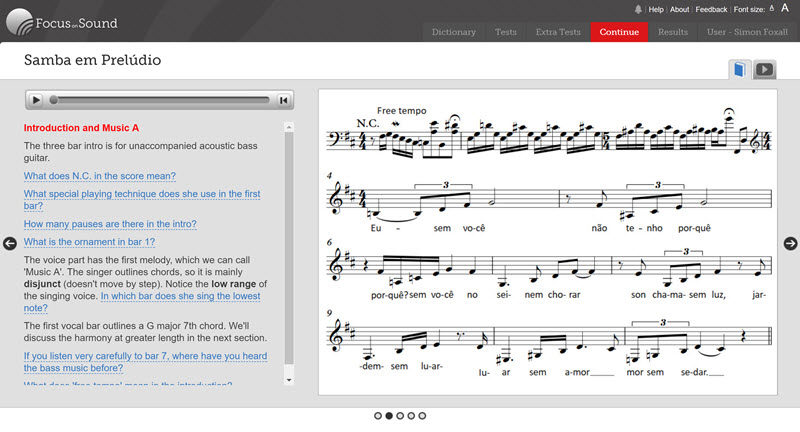Viewport: 800px width, 432px height.
Task: Select the second page indicator dot
Action: pyautogui.click(x=389, y=416)
